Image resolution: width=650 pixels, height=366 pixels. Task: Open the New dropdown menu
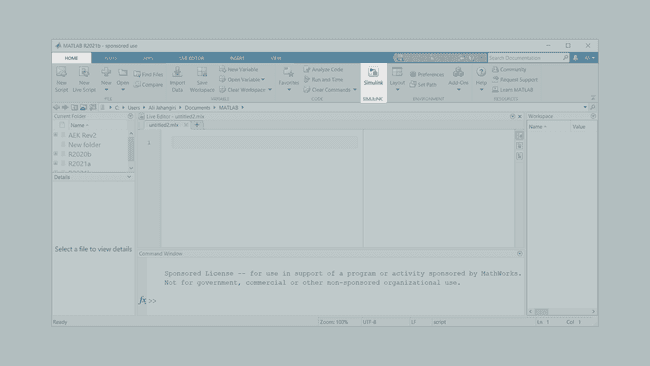tap(106, 90)
